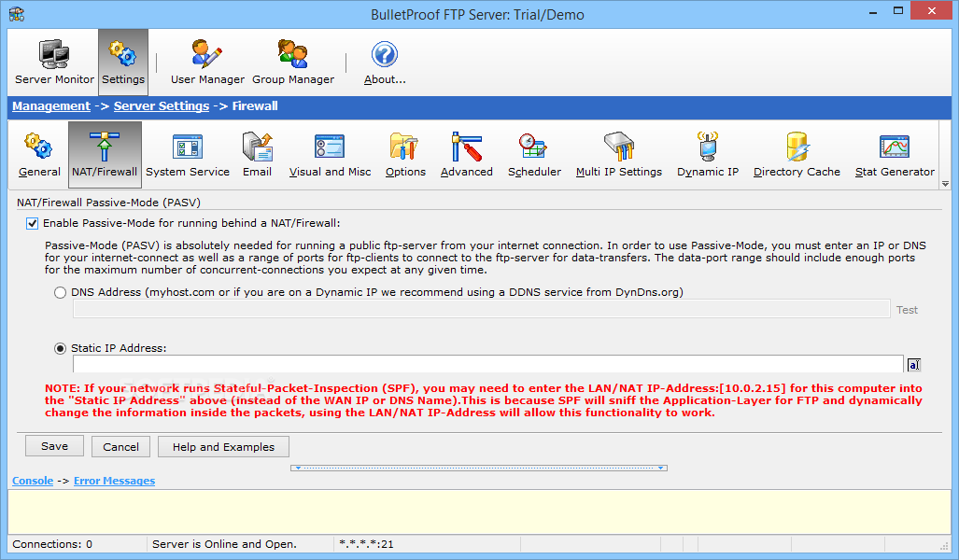Open the Server Monitor view
This screenshot has height=560, width=959.
54,62
